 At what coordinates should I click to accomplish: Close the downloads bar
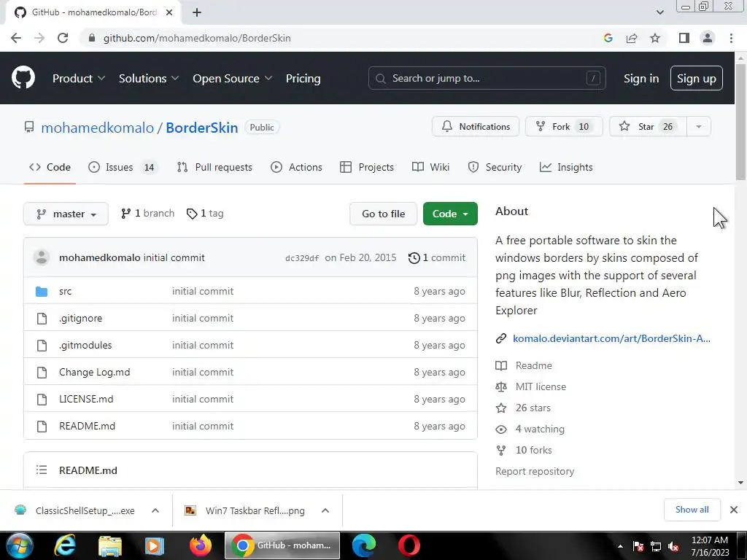click(734, 510)
